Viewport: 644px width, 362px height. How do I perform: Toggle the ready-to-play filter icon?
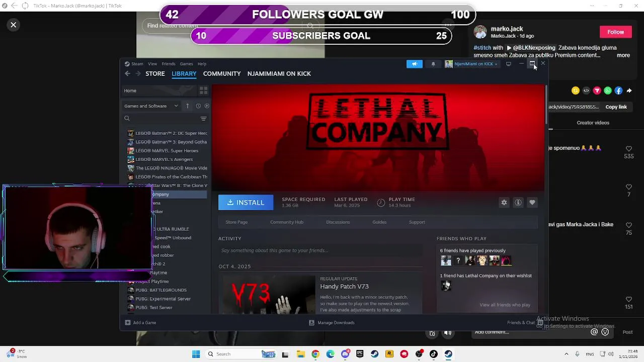coord(207,106)
